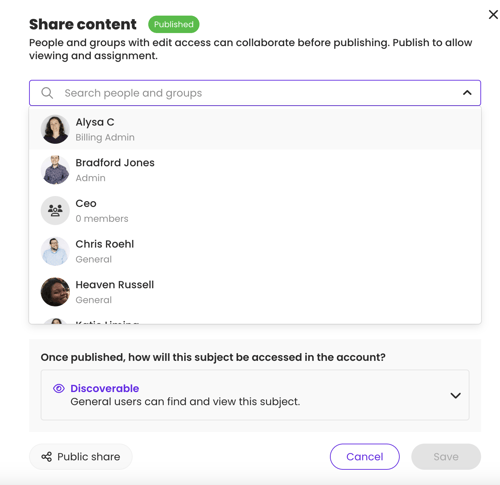Click the Discoverable eye icon
Screen dimensions: 500x485
point(59,388)
